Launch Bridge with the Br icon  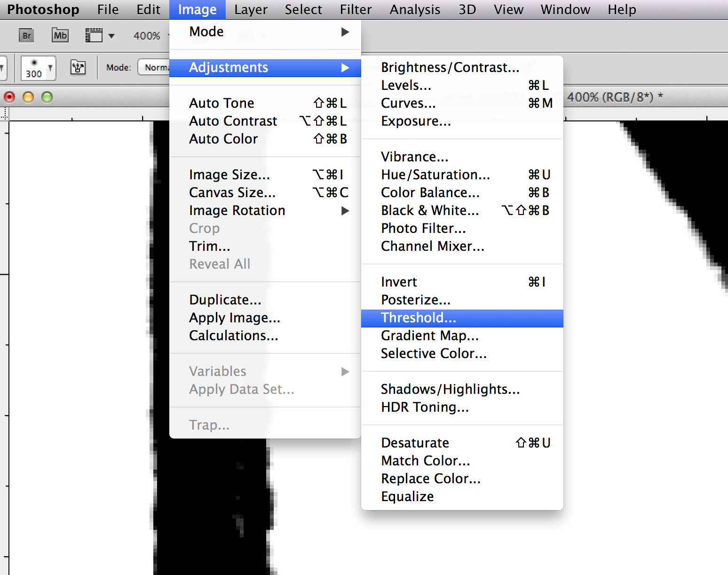click(x=26, y=35)
